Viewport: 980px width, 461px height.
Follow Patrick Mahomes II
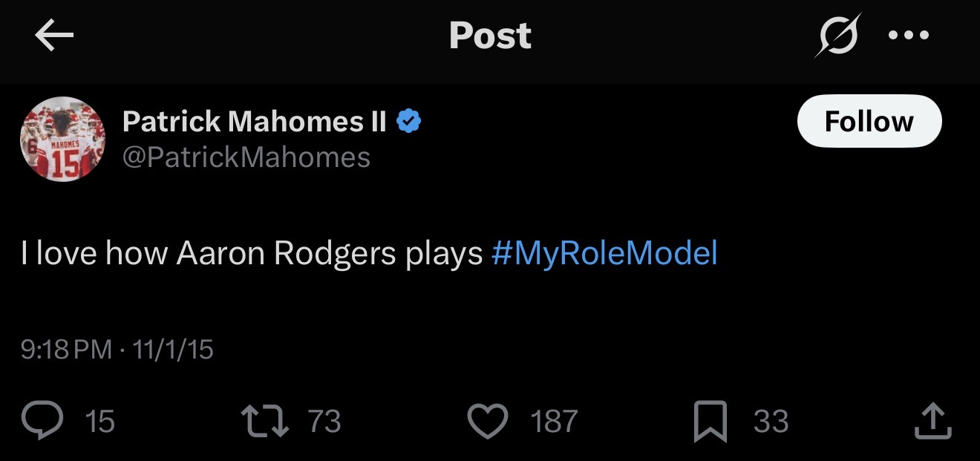[x=869, y=121]
